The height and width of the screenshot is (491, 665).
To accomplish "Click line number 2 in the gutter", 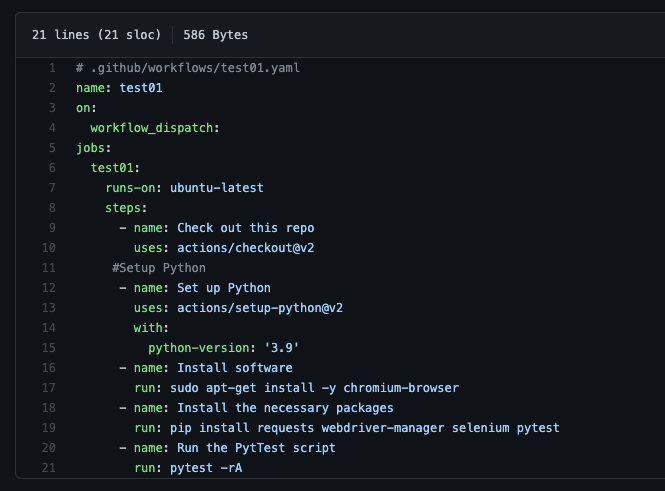I will 52,88.
